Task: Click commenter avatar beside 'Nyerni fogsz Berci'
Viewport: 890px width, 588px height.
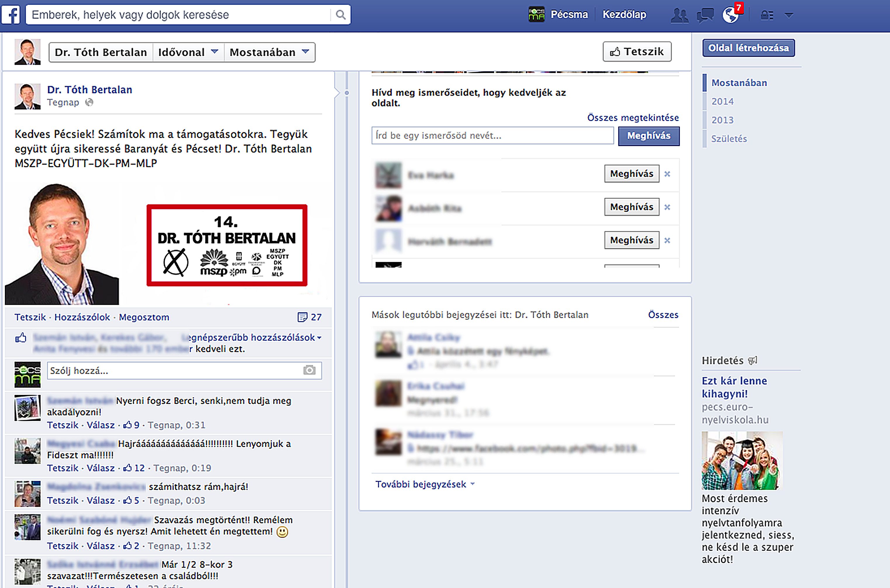Action: (27, 408)
